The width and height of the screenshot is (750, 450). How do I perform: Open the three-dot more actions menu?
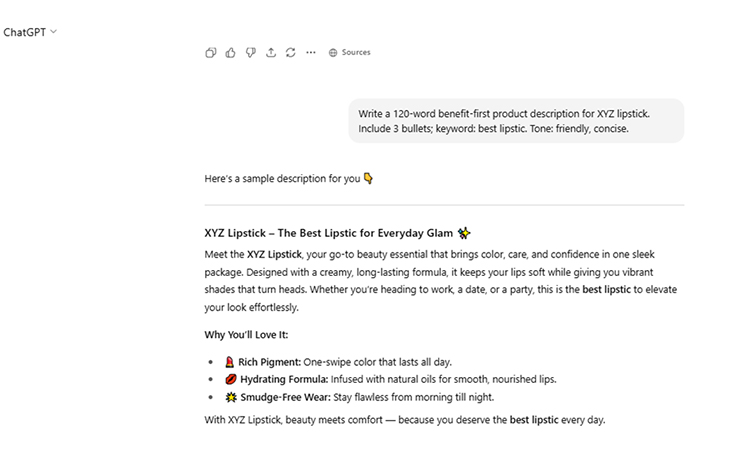pyautogui.click(x=311, y=52)
